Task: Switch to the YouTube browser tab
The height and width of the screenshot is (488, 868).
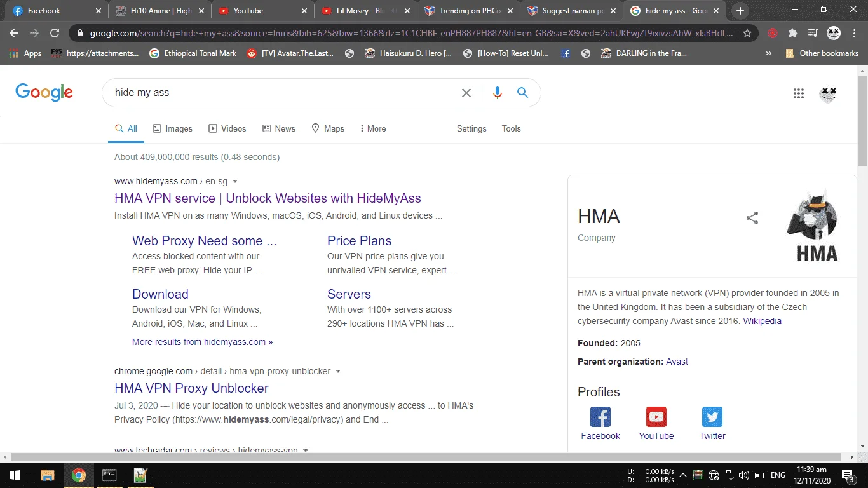Action: click(263, 11)
